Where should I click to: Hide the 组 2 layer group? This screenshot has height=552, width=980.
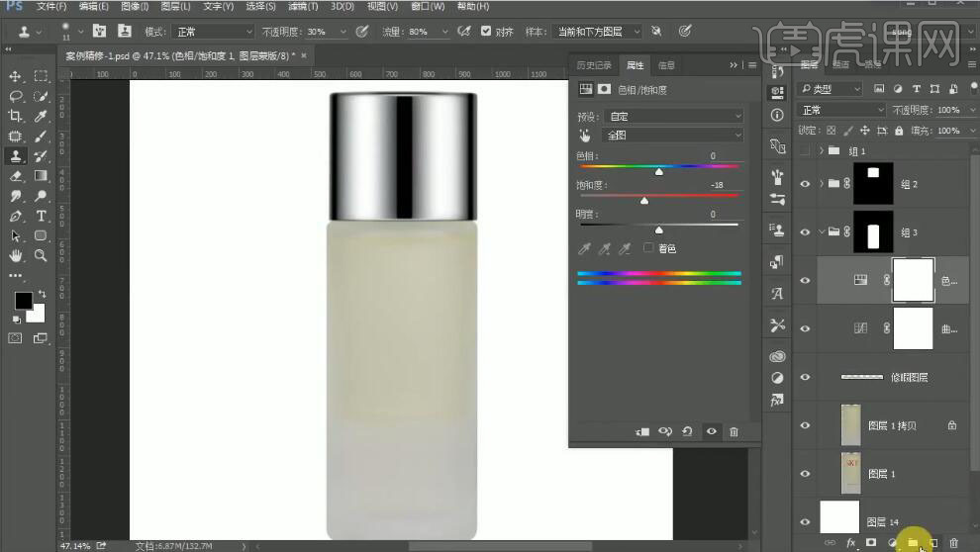pyautogui.click(x=805, y=184)
